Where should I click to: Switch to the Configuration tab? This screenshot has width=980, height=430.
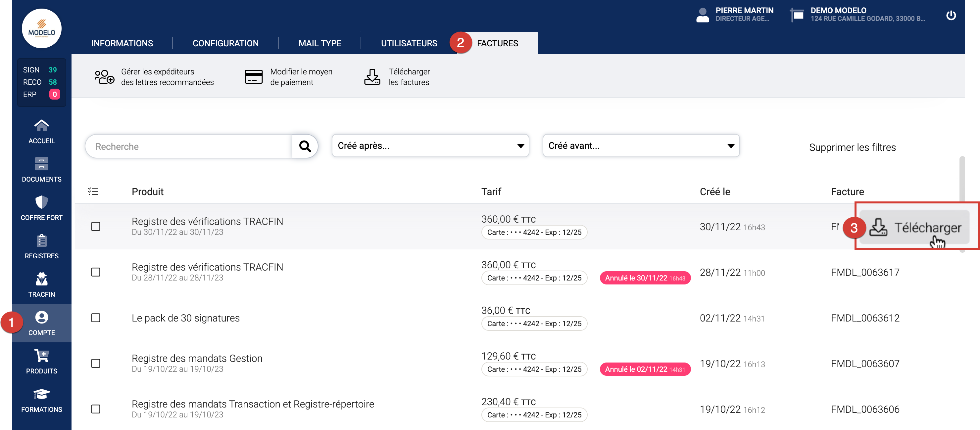pos(225,43)
